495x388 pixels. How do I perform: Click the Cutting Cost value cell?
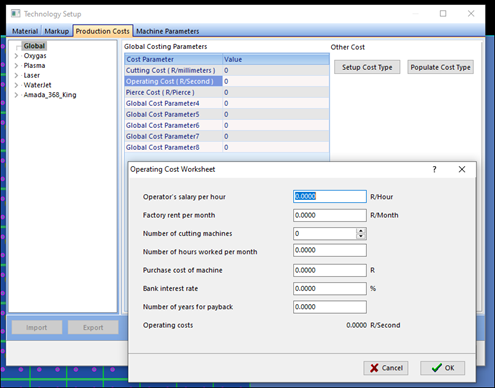[x=276, y=70]
